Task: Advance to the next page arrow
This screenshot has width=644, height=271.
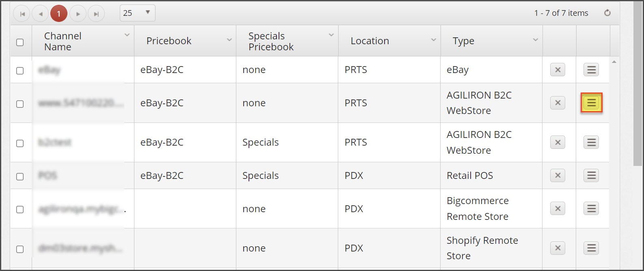Action: [78, 14]
